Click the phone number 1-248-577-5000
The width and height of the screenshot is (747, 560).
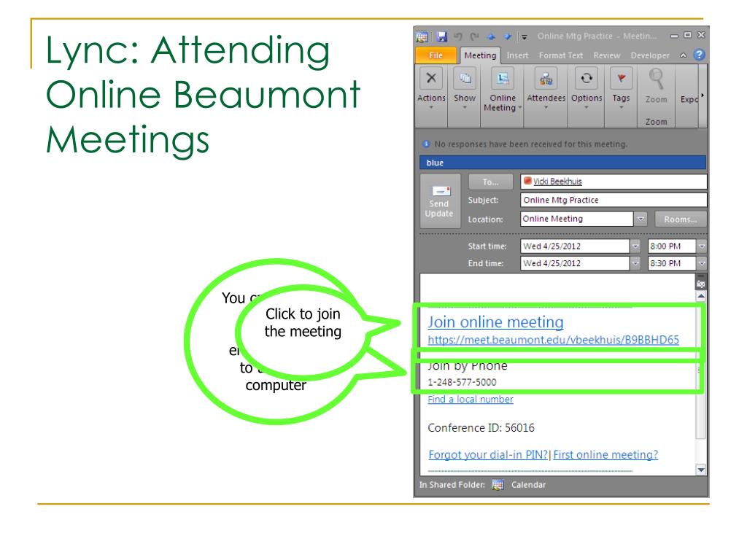click(462, 382)
